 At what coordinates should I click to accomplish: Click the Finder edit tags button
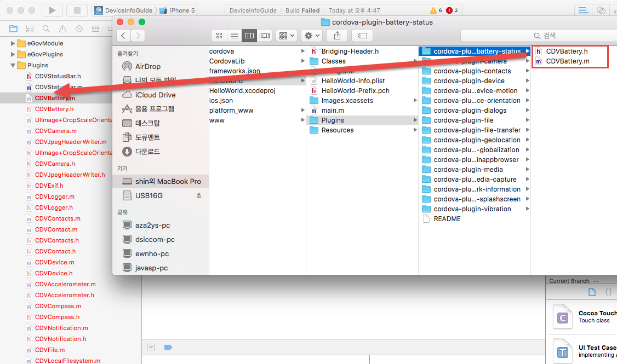362,36
